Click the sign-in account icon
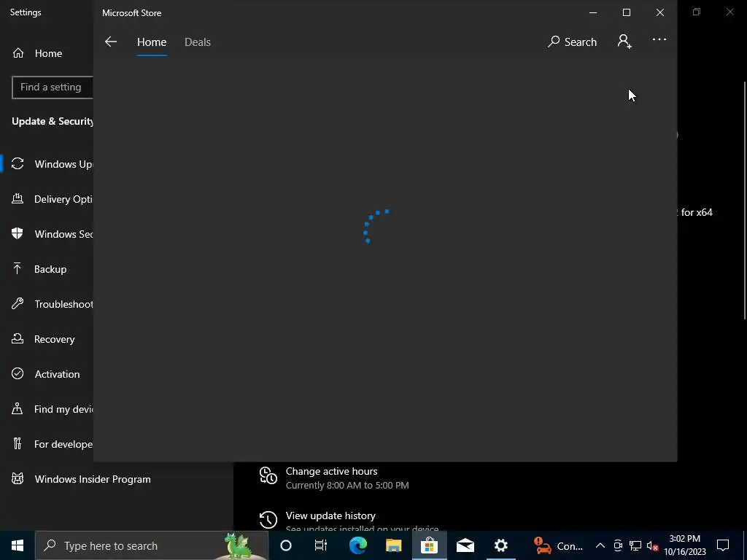The image size is (747, 560). point(624,42)
